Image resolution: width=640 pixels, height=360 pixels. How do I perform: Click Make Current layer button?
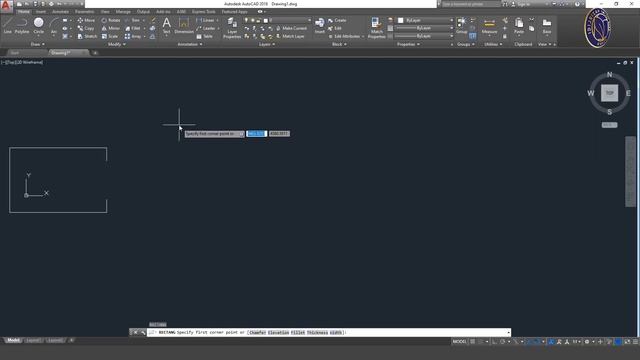291,28
